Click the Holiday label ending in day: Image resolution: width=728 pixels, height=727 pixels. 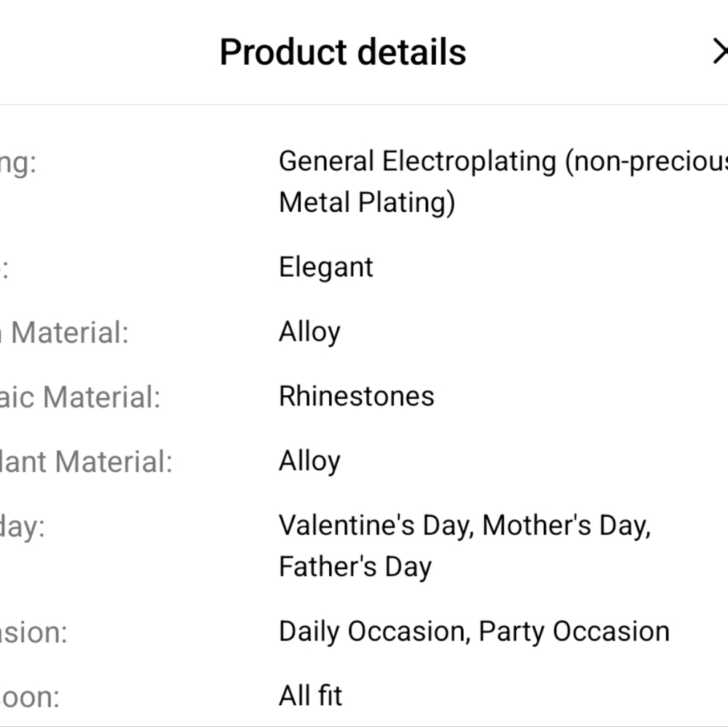coord(23,528)
